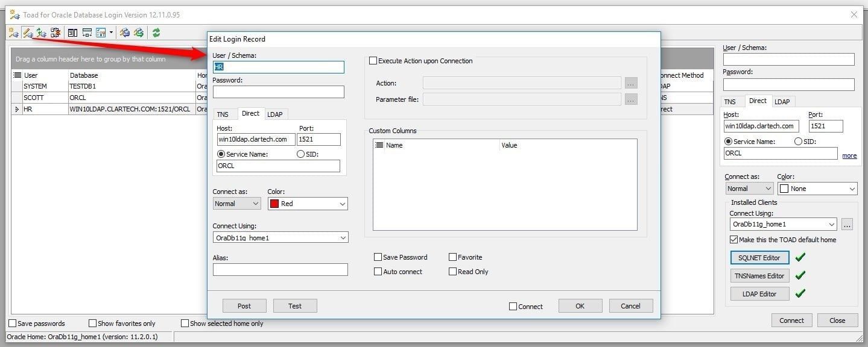Switch to TNS tab in Edit Login Record
This screenshot has width=868, height=347.
223,114
